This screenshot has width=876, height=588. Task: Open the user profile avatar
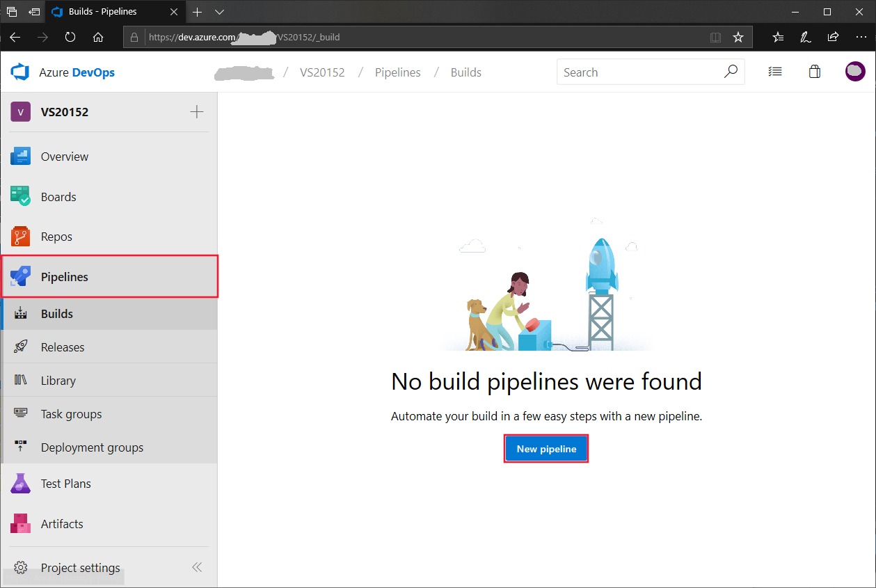[855, 71]
